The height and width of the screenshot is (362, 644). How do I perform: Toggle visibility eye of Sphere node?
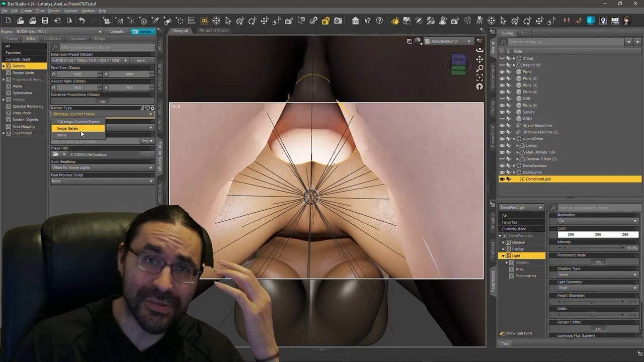click(502, 112)
